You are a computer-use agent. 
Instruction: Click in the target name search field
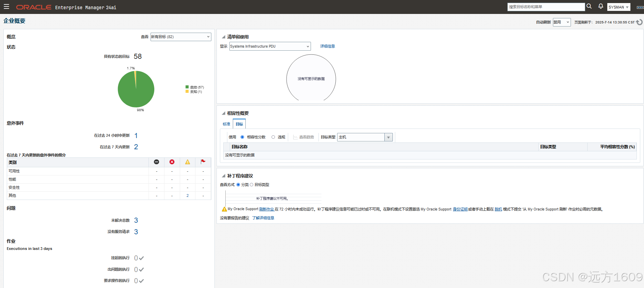pos(546,7)
